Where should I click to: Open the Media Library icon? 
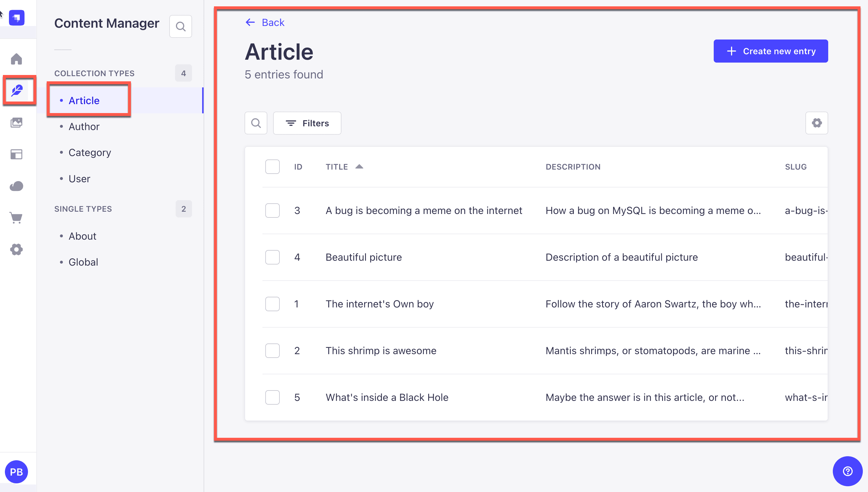pos(16,122)
